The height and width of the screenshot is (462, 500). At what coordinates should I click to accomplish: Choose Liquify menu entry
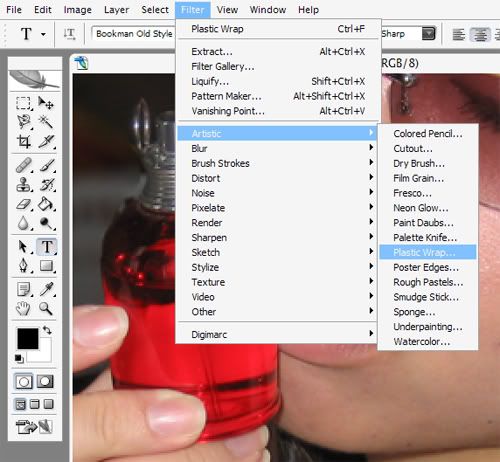[278, 81]
